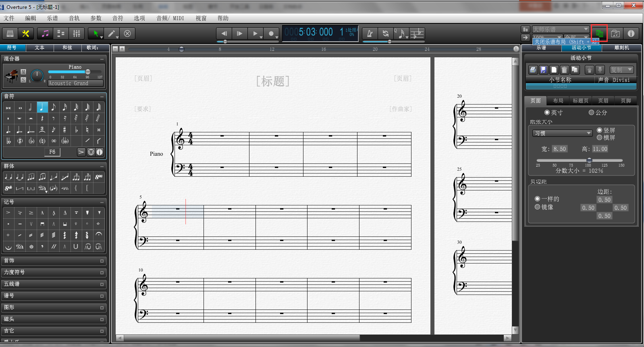644x347 pixels.
Task: Select the 一样的 margin option
Action: click(x=537, y=199)
